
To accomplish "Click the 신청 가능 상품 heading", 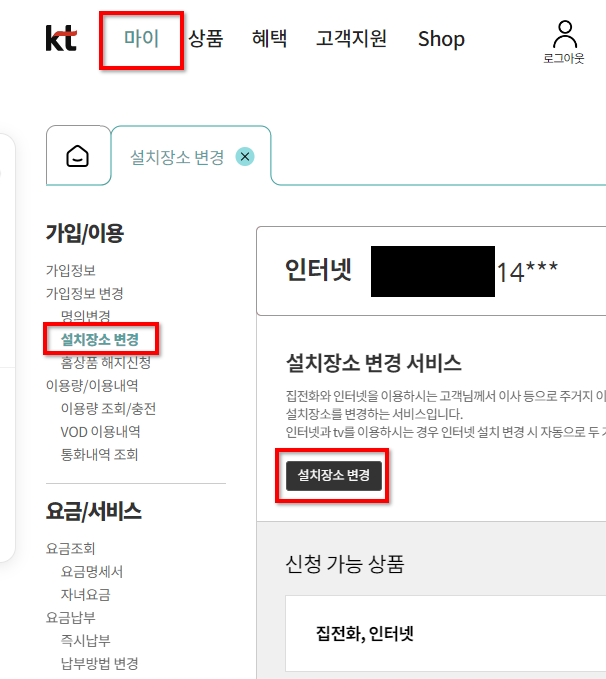I will [x=345, y=564].
